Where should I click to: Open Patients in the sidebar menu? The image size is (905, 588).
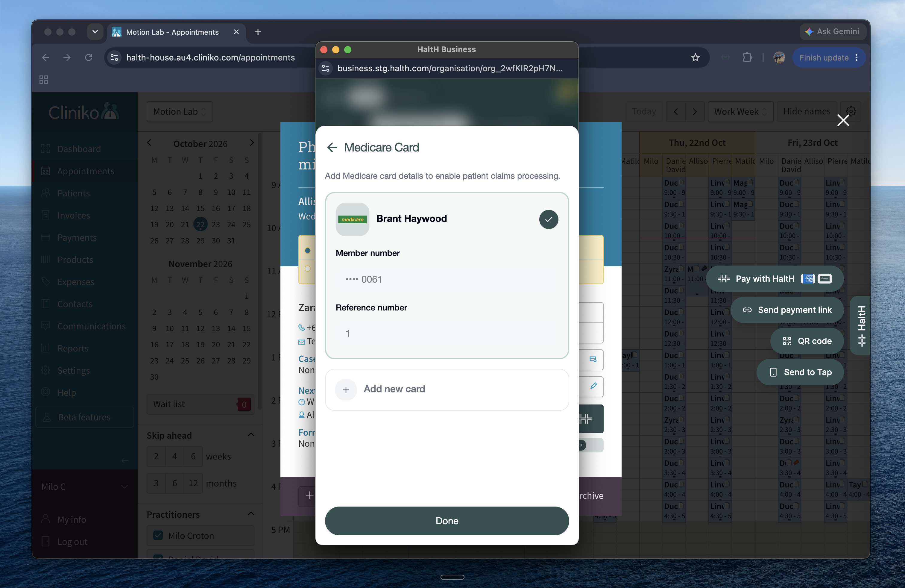[x=73, y=193]
